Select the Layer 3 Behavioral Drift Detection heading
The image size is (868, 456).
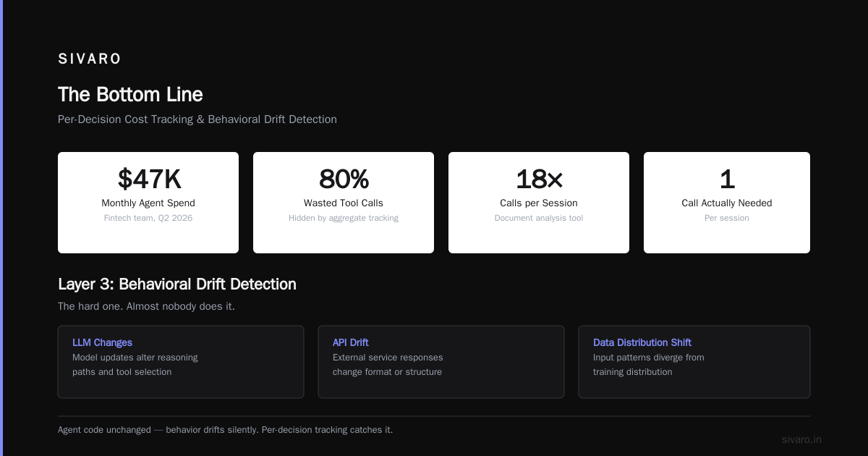(x=177, y=284)
